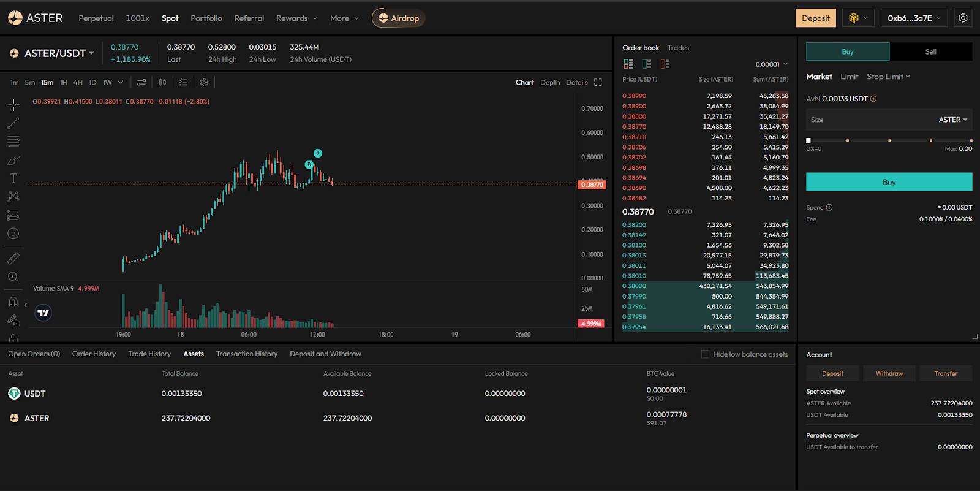This screenshot has height=491, width=980.
Task: Switch to Buy side toggle
Action: pos(848,51)
